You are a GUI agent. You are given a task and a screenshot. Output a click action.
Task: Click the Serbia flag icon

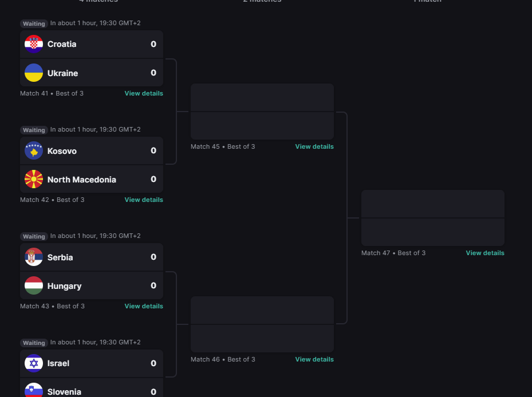point(34,257)
